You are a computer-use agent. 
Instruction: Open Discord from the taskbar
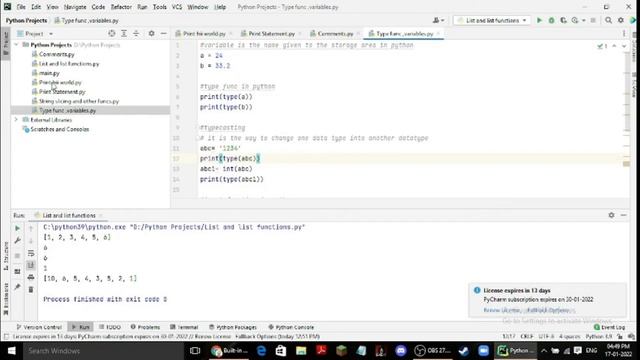coord(401,351)
